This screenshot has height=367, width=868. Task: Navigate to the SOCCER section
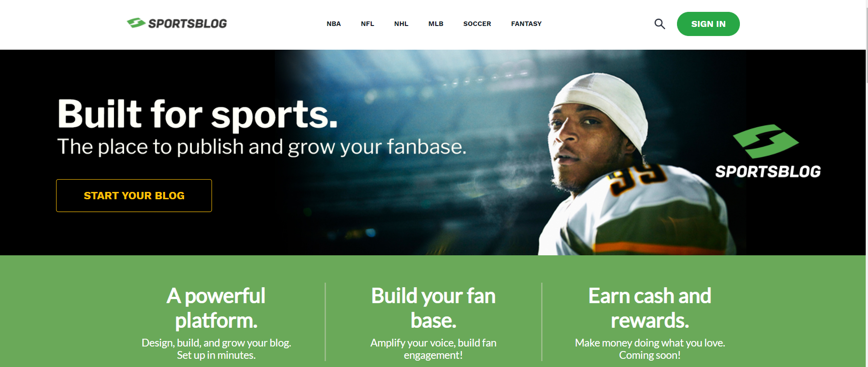(x=477, y=24)
